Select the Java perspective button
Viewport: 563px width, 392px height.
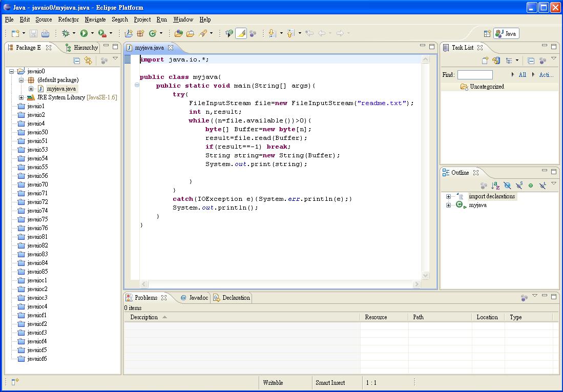click(506, 33)
